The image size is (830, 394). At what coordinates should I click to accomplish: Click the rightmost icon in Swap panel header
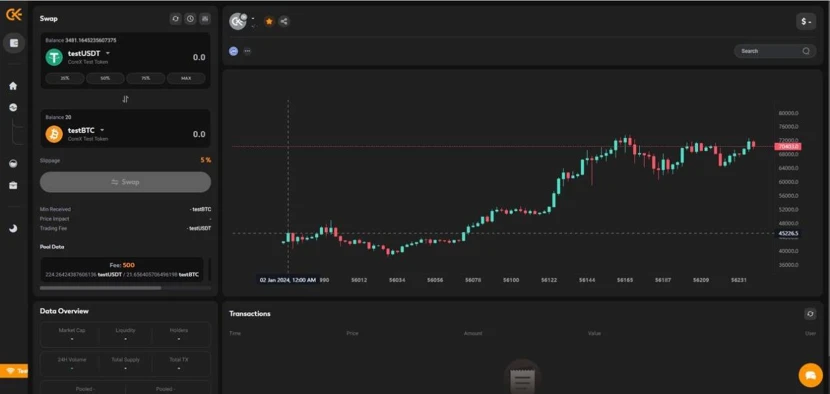(205, 19)
